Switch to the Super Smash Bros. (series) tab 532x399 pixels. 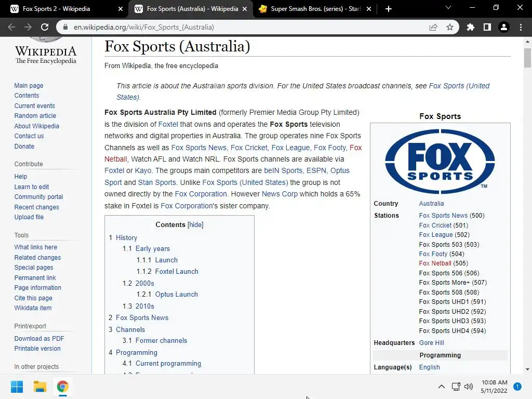[x=315, y=9]
